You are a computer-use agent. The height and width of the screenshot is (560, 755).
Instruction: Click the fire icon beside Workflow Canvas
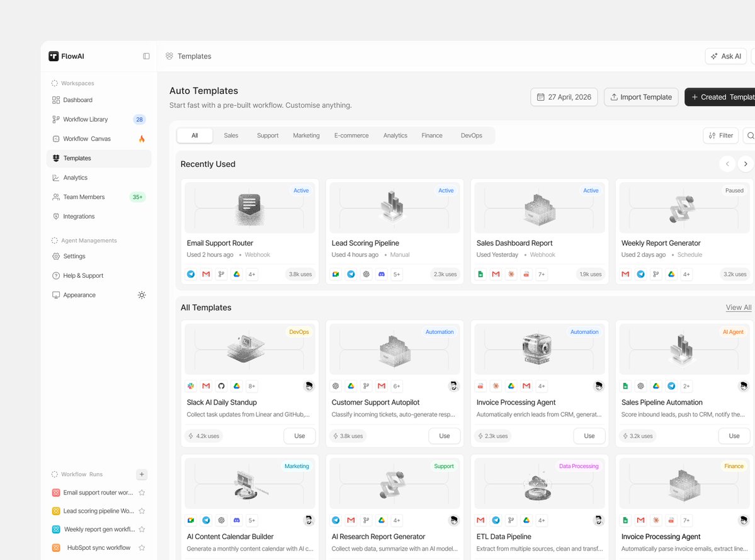tap(142, 139)
